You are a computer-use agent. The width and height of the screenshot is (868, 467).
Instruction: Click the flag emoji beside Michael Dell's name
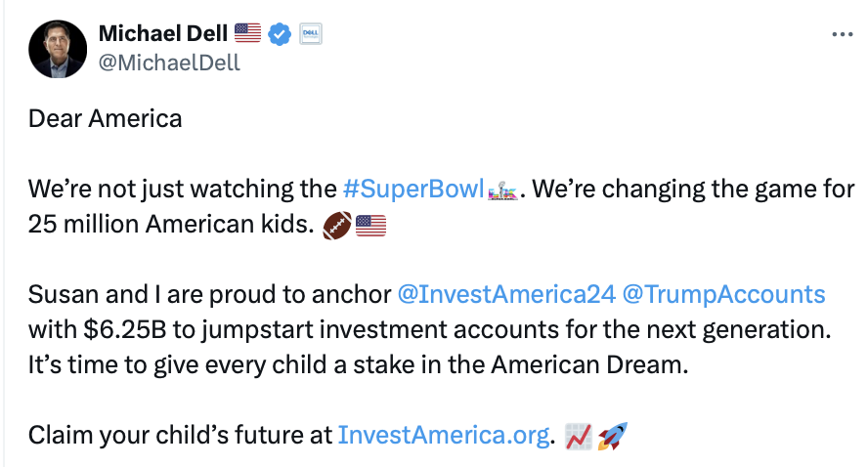pyautogui.click(x=248, y=34)
